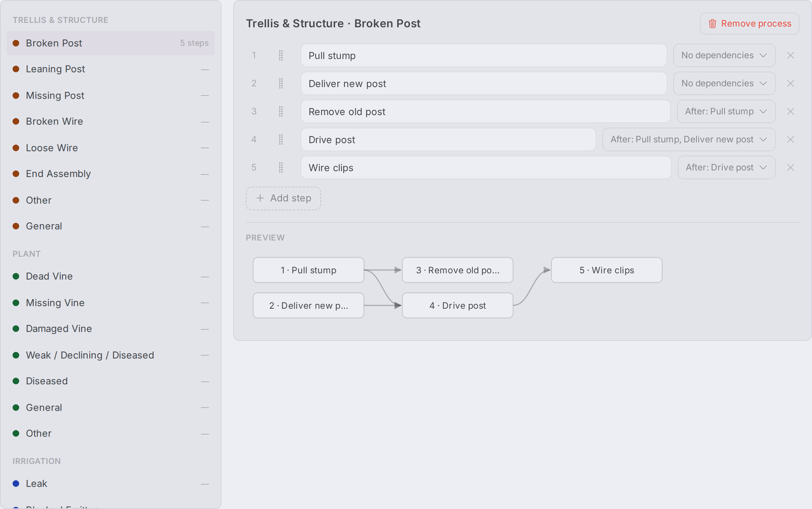812x509 pixels.
Task: Select Broken Post in the sidebar
Action: (x=111, y=43)
